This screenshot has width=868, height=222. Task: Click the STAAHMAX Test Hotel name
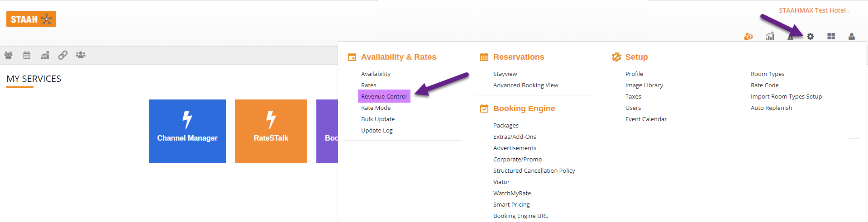tap(813, 10)
